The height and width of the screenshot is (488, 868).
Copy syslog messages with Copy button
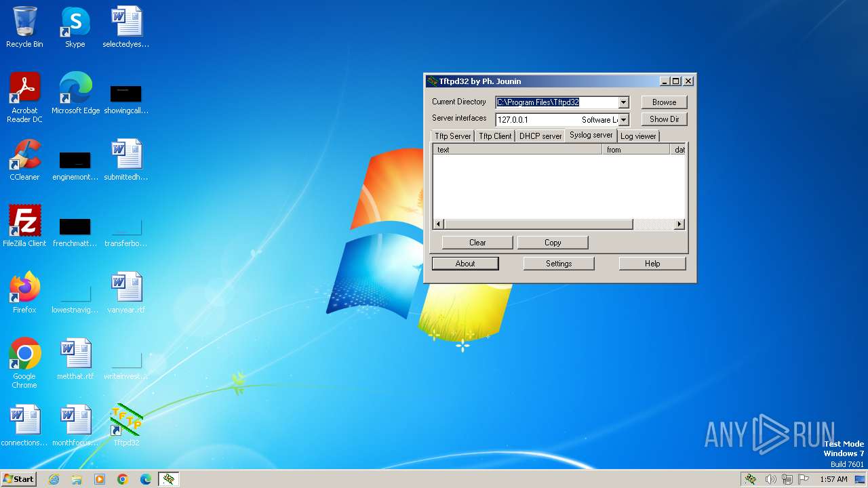pos(553,243)
